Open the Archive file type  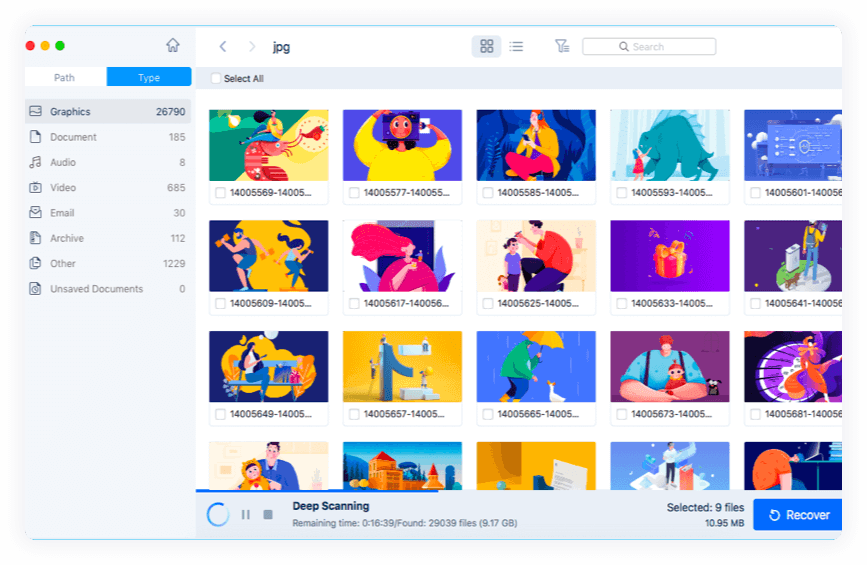tap(108, 238)
